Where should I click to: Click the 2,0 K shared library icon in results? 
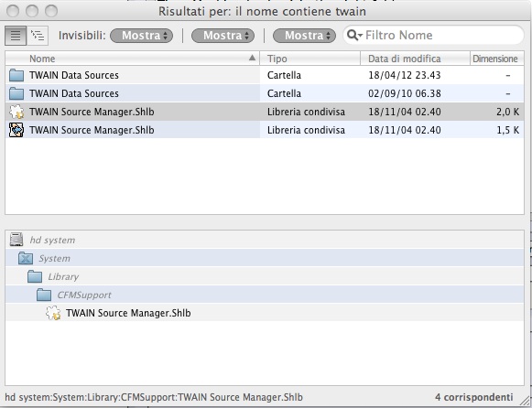click(x=16, y=112)
